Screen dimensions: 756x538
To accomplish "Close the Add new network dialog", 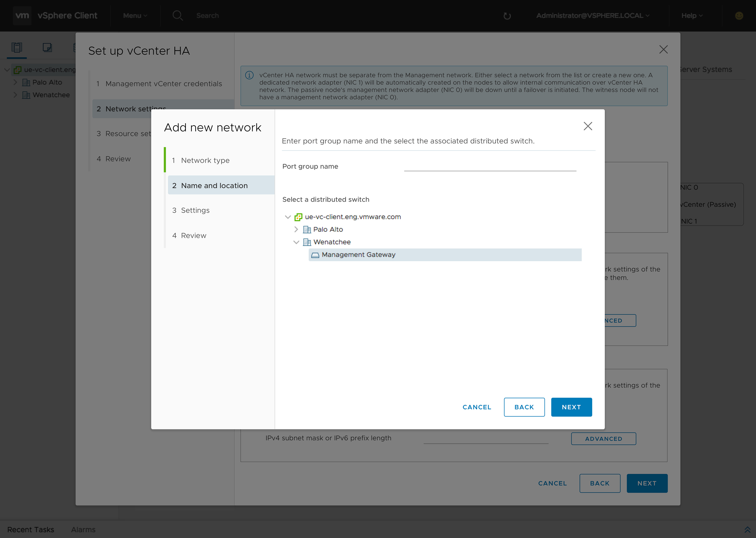I will 588,126.
